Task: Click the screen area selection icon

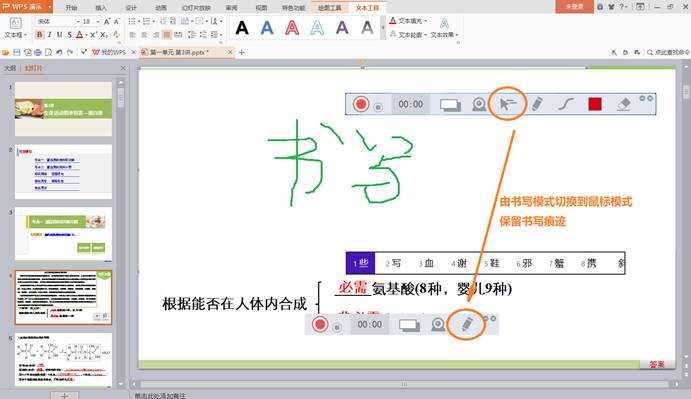Action: click(450, 105)
